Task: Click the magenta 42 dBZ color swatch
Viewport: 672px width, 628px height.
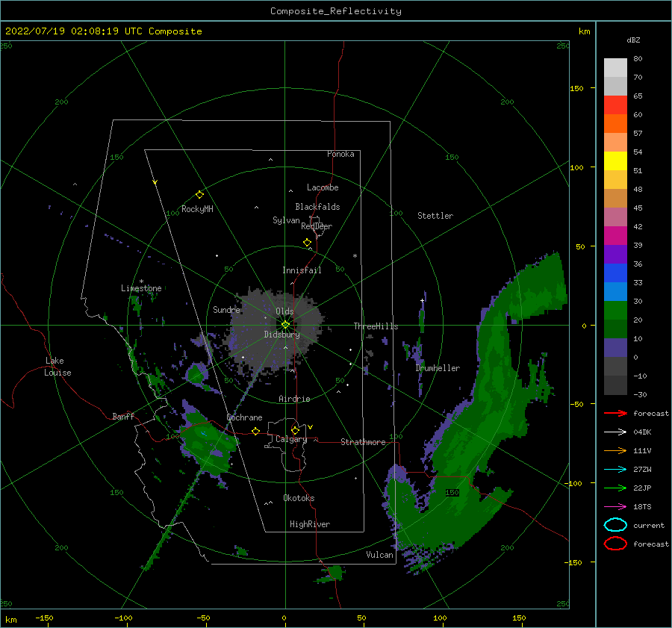Action: tap(615, 236)
